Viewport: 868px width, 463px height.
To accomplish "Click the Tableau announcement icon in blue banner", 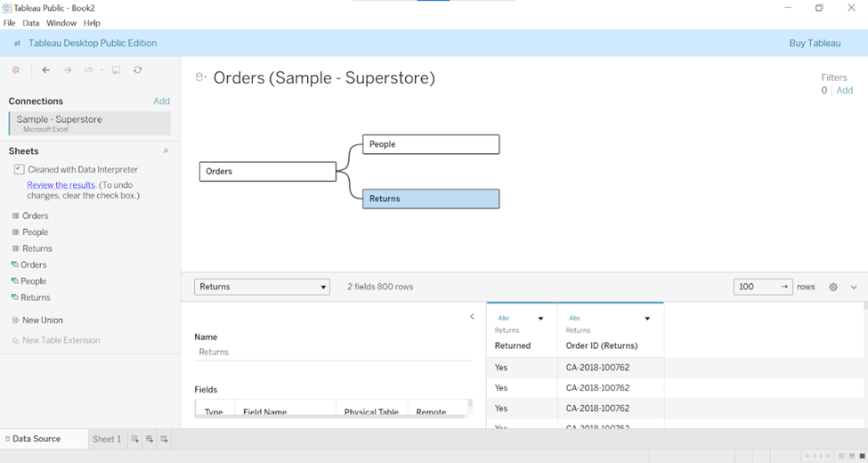I will (17, 44).
